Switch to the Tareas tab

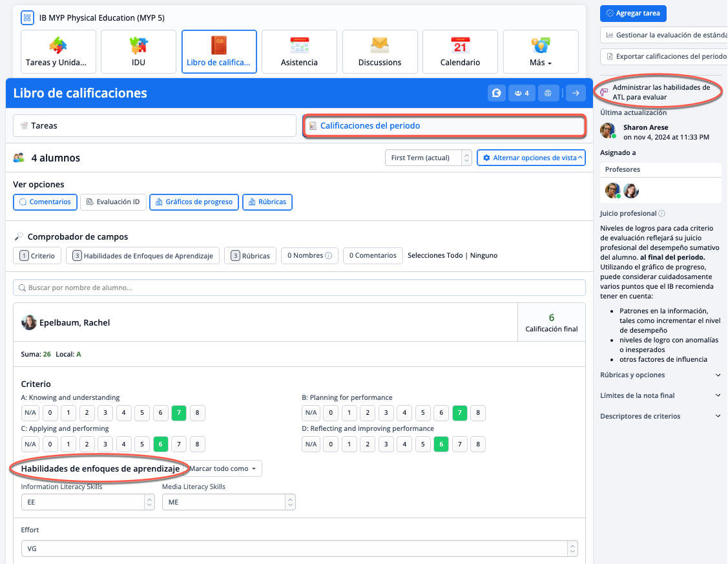145,126
